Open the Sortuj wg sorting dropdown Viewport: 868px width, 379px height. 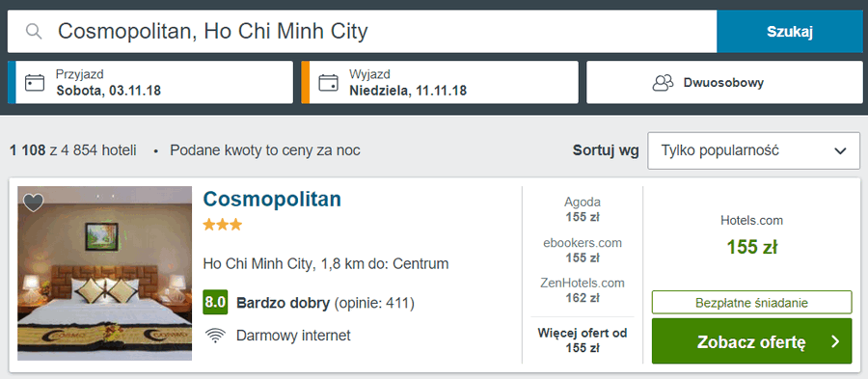(x=753, y=150)
